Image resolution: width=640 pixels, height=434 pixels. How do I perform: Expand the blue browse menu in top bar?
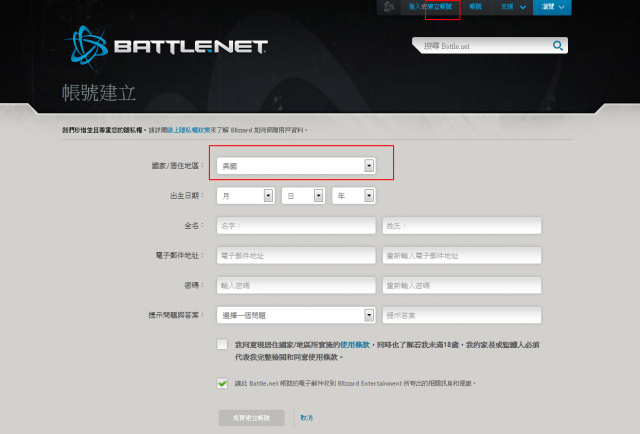[552, 7]
